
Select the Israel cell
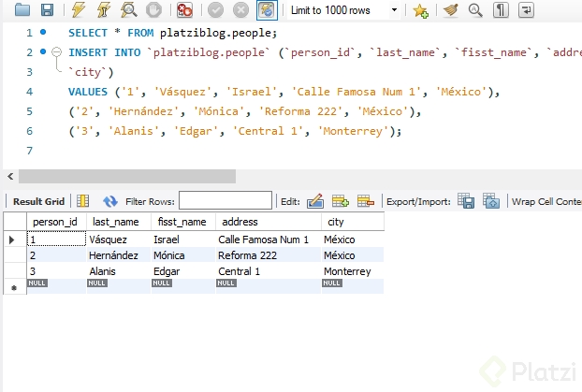(183, 240)
